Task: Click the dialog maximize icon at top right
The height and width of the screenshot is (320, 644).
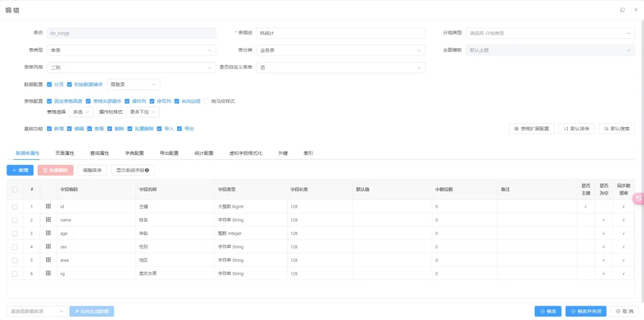Action: click(623, 10)
